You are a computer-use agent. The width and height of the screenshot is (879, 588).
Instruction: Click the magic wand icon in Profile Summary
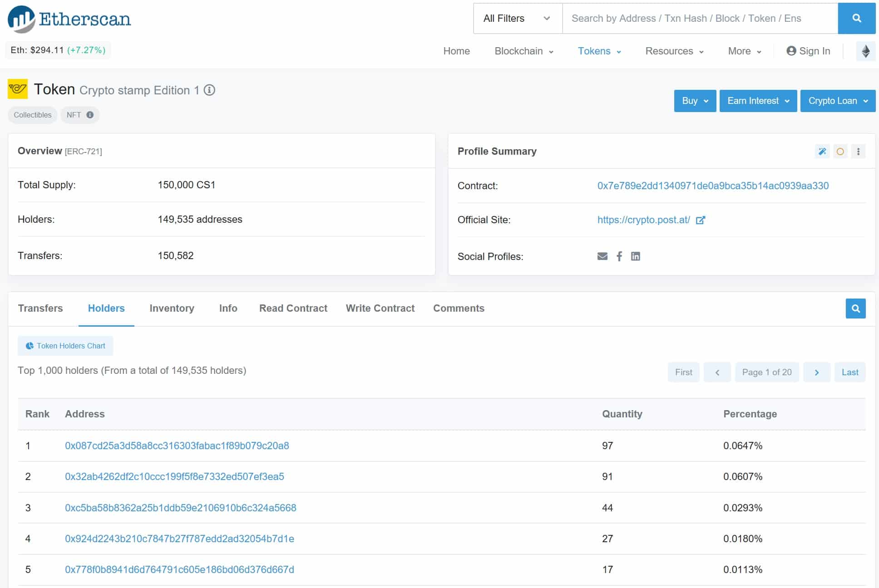pyautogui.click(x=822, y=152)
